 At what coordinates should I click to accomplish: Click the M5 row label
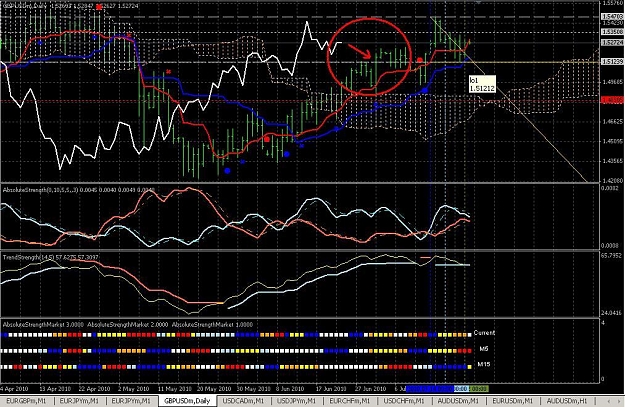coord(483,349)
